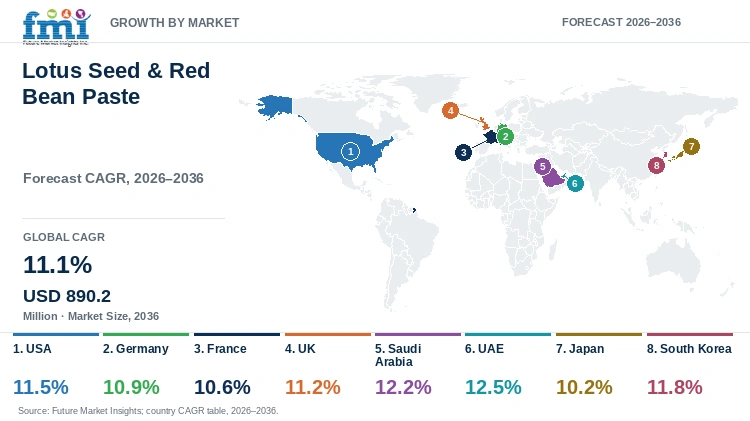Viewport: 750px width, 421px height.
Task: Select the crimson marker 8 for South Korea
Action: click(656, 166)
